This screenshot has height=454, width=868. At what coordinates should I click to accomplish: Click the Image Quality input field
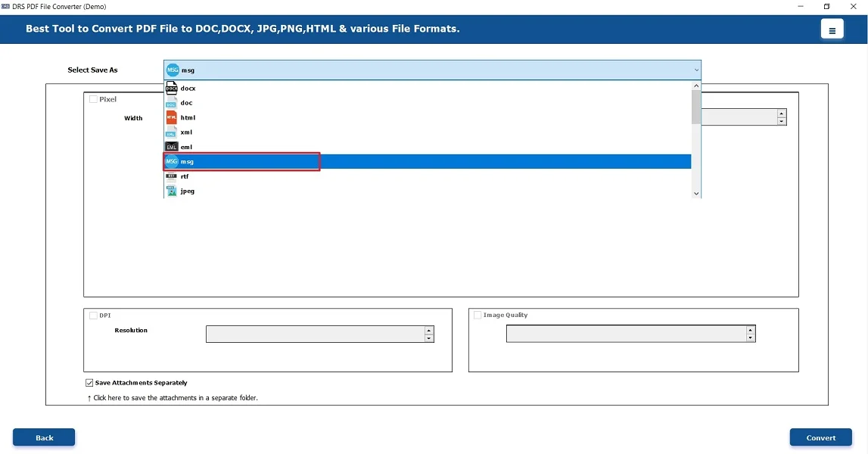click(x=625, y=334)
